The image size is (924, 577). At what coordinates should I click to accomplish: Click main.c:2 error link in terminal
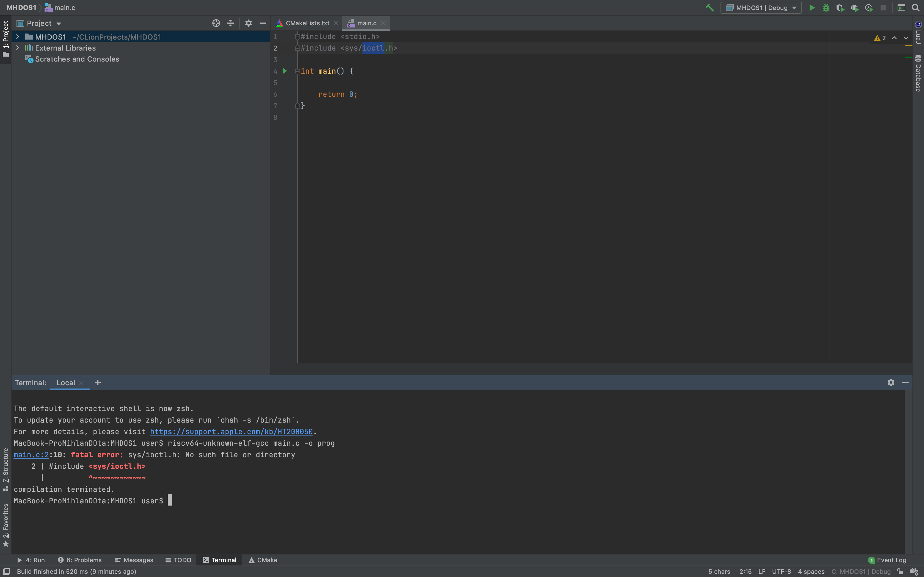(x=31, y=455)
